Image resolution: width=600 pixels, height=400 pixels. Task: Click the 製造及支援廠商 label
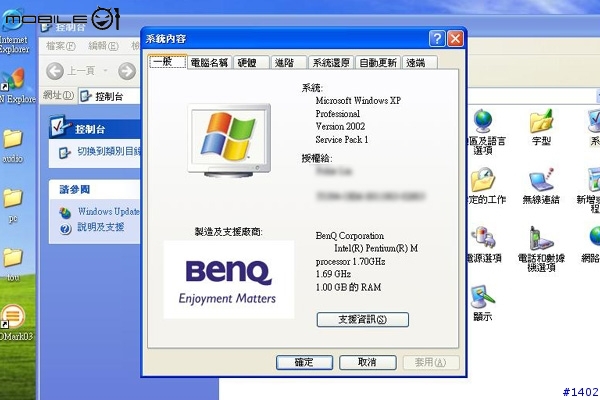coord(229,232)
